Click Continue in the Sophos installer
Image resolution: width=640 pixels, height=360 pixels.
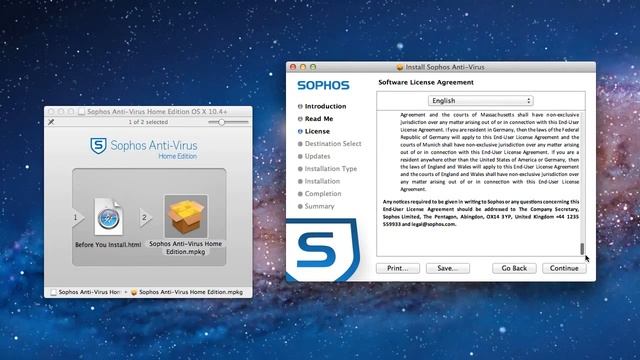tap(564, 268)
